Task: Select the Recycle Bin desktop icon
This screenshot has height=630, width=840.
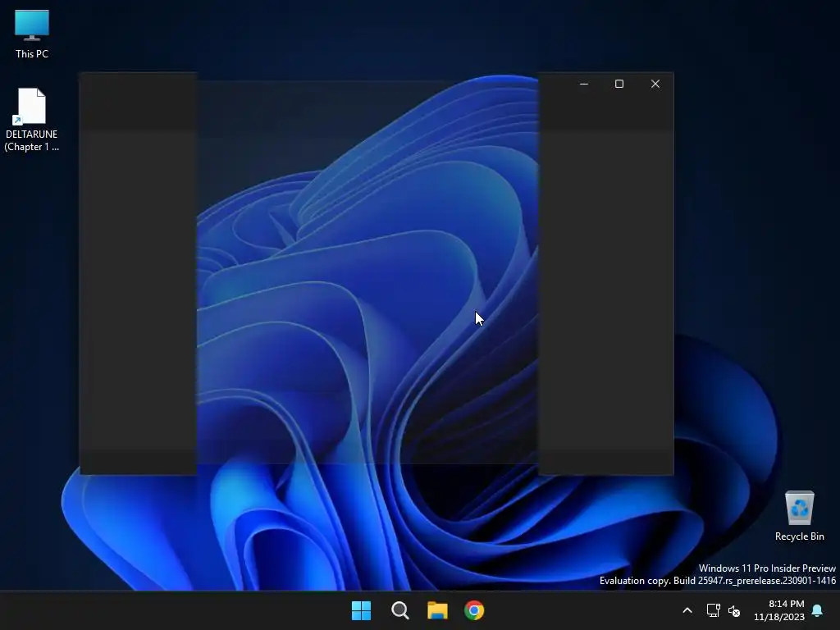Action: point(799,516)
